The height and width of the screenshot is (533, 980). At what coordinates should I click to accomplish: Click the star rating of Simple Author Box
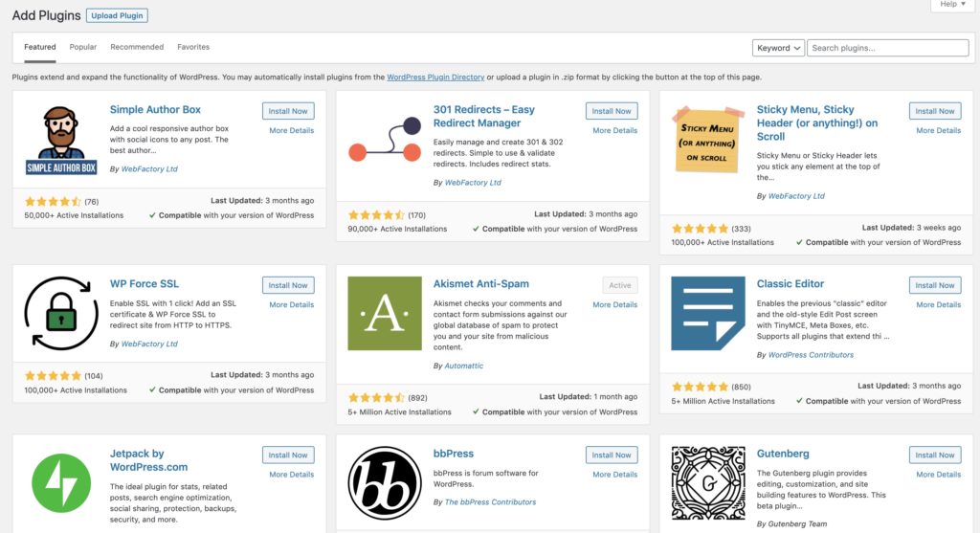point(54,202)
